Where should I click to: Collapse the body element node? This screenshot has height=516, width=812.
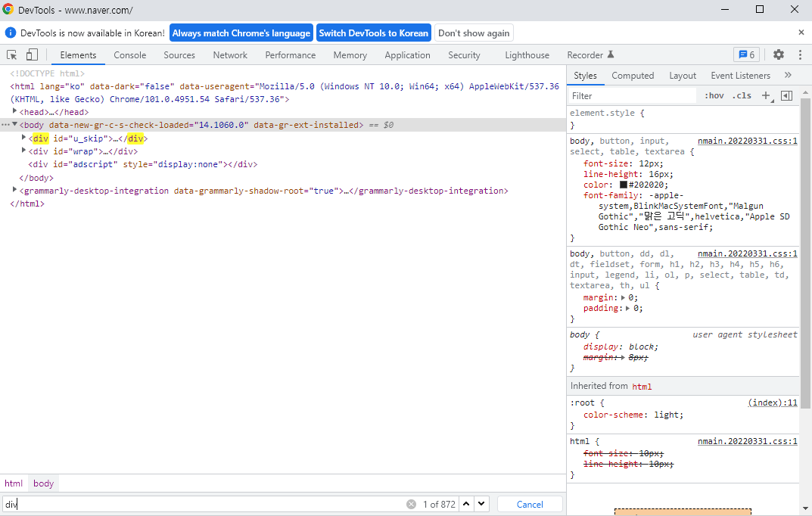pyautogui.click(x=14, y=124)
